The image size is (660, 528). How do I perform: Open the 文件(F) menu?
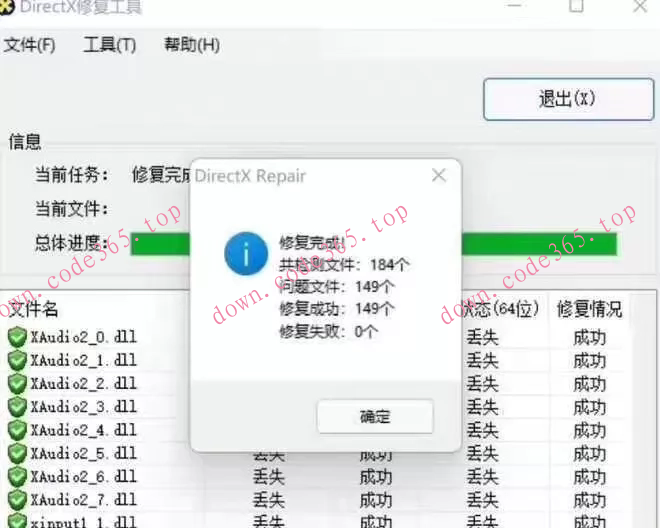29,45
